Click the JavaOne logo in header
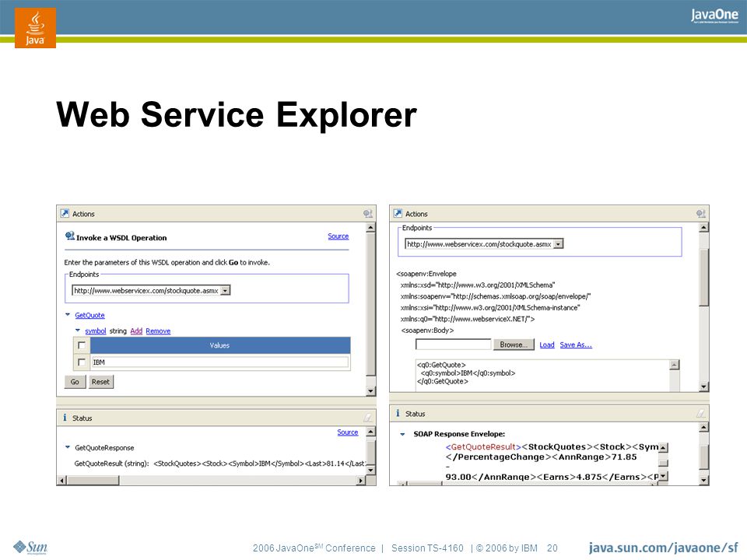Viewport: 747px width, 560px height. coord(714,16)
